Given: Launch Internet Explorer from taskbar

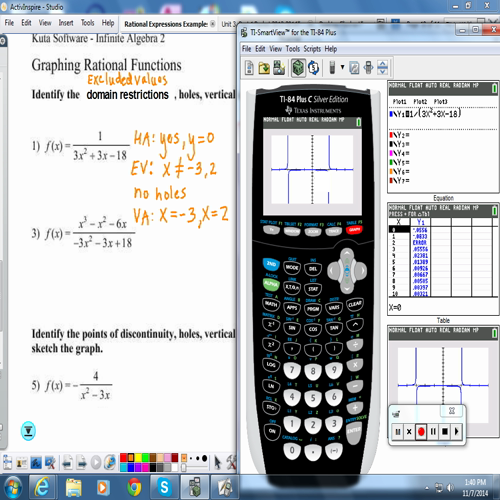Looking at the screenshot, I should [x=42, y=487].
